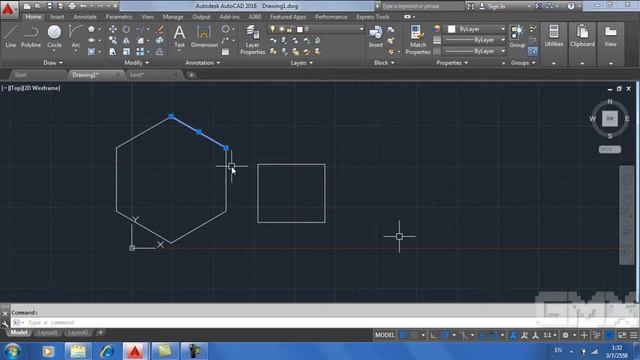Select the Move tool in Modify panel
The image size is (640, 360).
113,29
